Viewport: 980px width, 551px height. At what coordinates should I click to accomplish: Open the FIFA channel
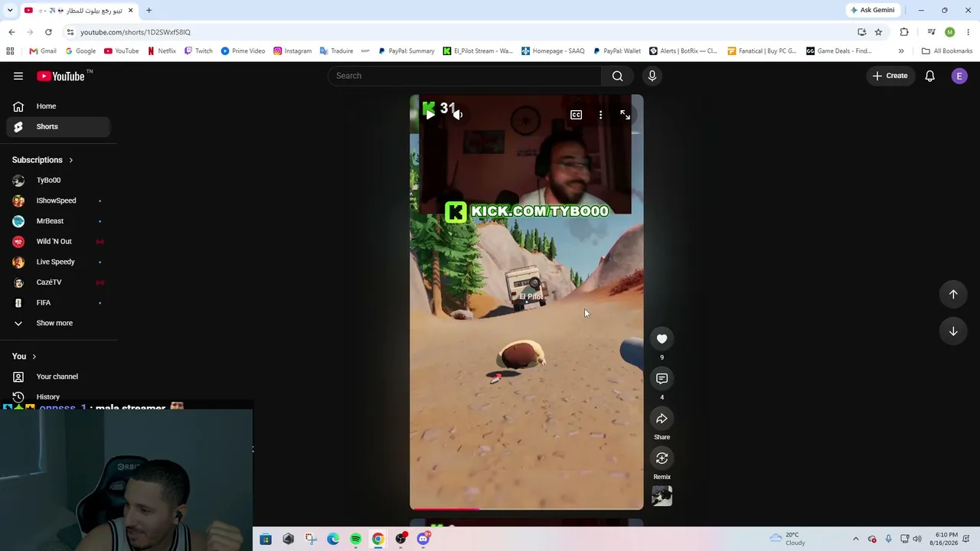58,302
